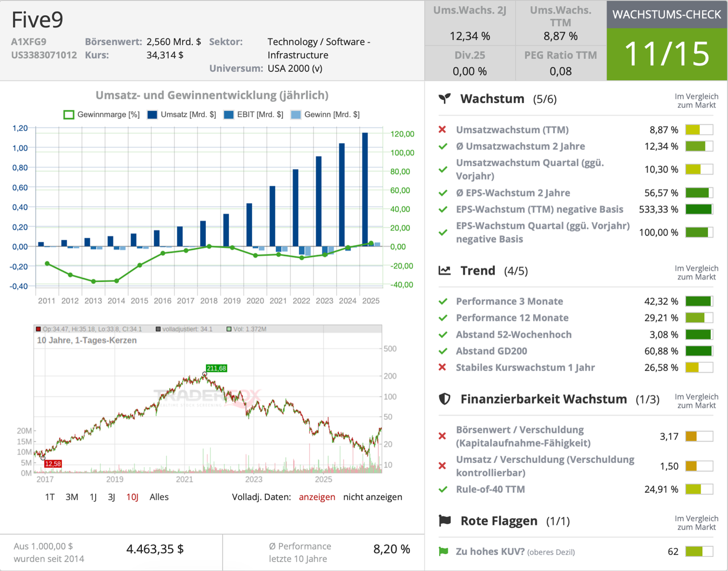
Task: Select the 10J chart timeframe
Action: [132, 497]
